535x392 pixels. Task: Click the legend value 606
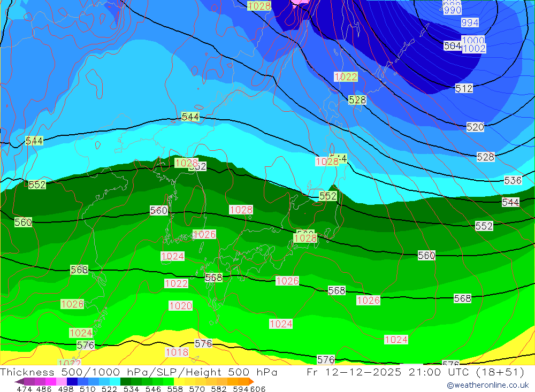258,389
